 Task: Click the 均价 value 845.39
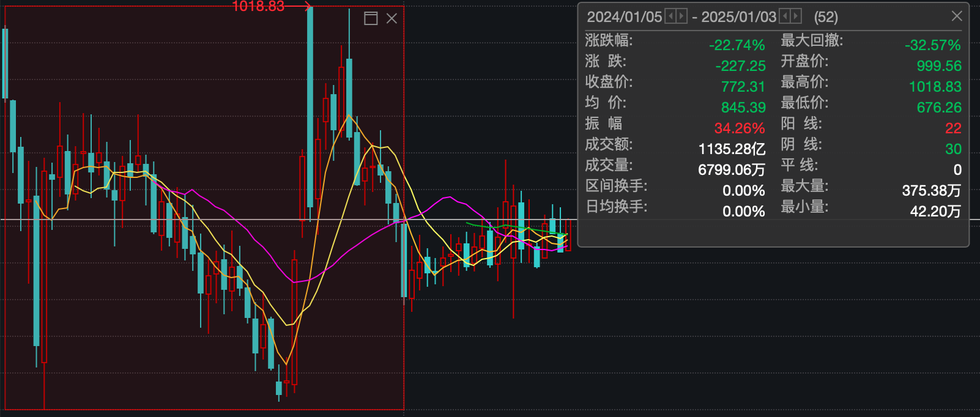(x=743, y=108)
